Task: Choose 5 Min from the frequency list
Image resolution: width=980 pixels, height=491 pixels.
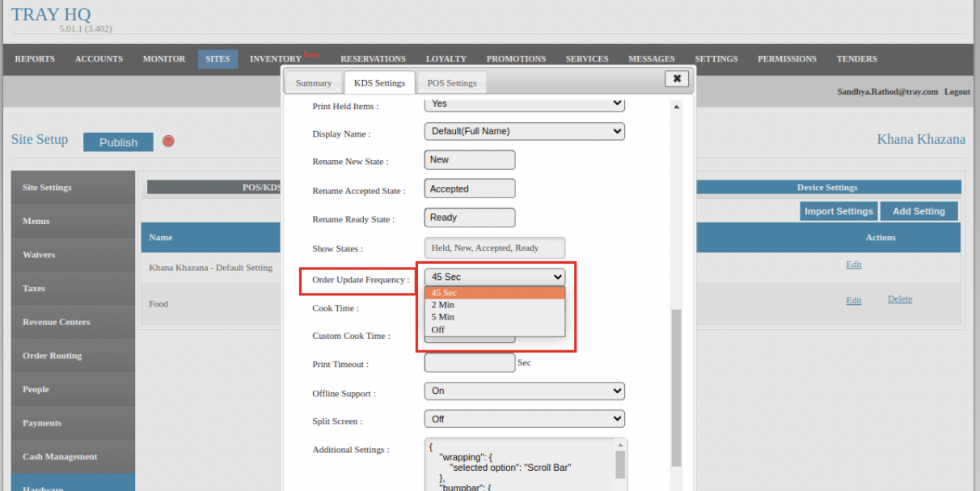Action: tap(443, 317)
